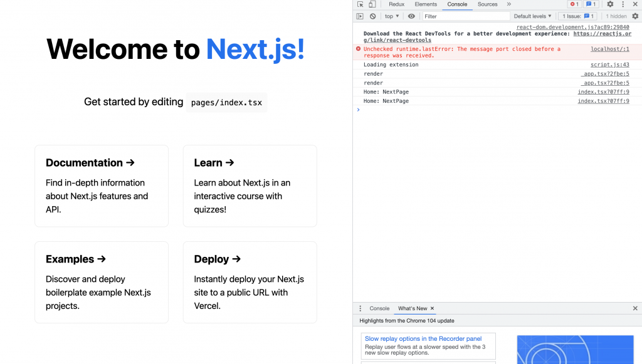The width and height of the screenshot is (642, 364).
Task: Open last index.tsx?07ff:9 source link
Action: tap(604, 101)
